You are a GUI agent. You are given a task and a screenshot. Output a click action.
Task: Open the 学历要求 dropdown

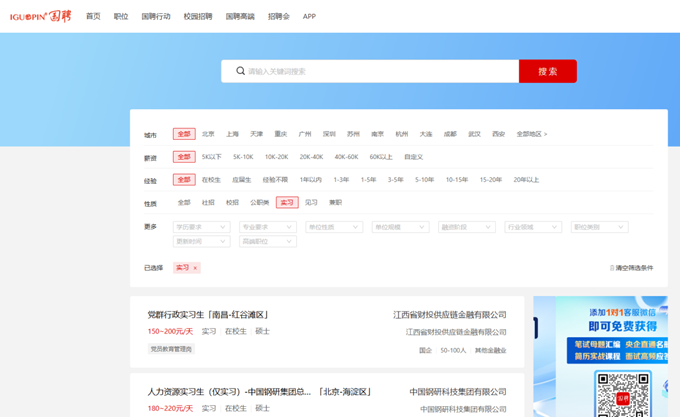pos(202,227)
